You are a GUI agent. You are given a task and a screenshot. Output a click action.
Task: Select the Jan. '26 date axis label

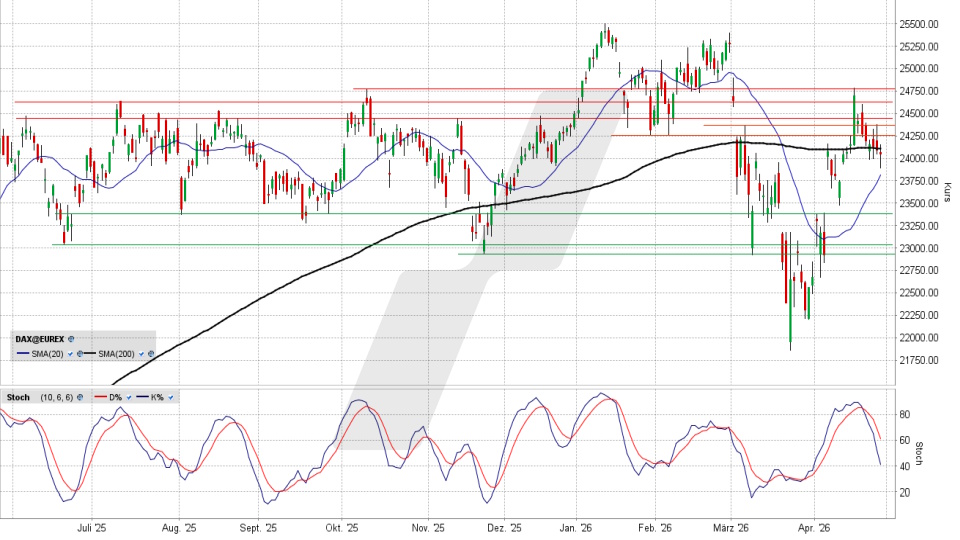(576, 527)
